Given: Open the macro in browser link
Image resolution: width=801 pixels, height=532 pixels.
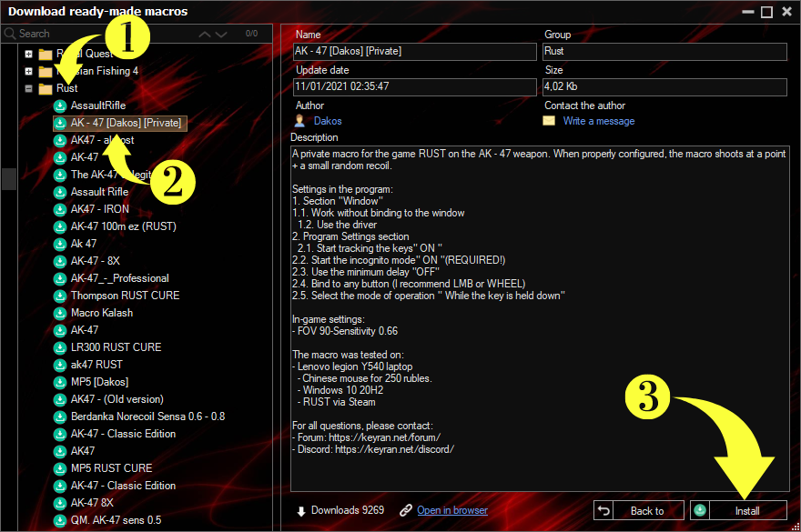Looking at the screenshot, I should coord(452,510).
